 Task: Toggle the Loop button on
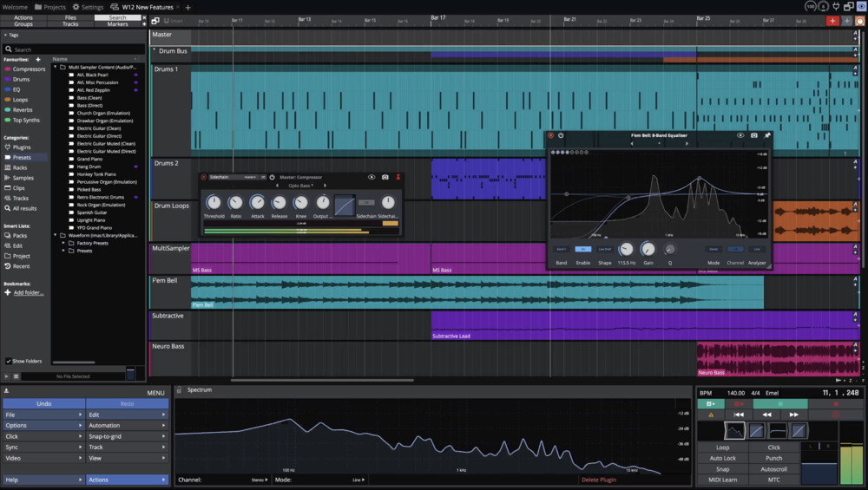[722, 448]
